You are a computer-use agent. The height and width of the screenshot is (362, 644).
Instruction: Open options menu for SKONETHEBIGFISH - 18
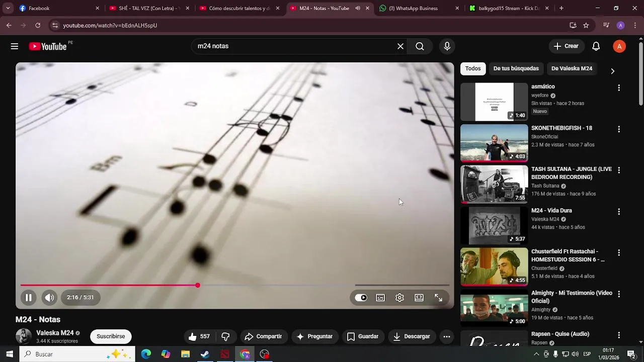(x=619, y=129)
